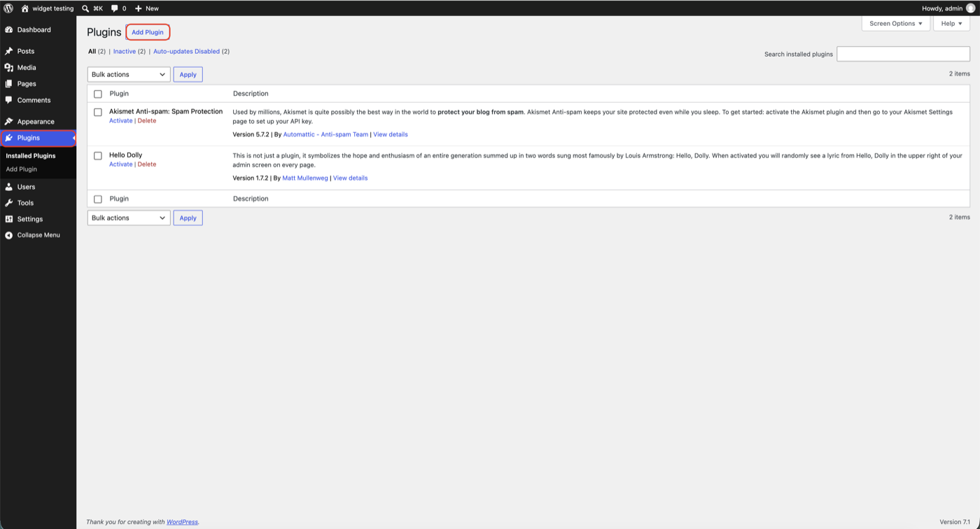Click the Pages icon in sidebar
This screenshot has width=980, height=529.
pos(9,84)
